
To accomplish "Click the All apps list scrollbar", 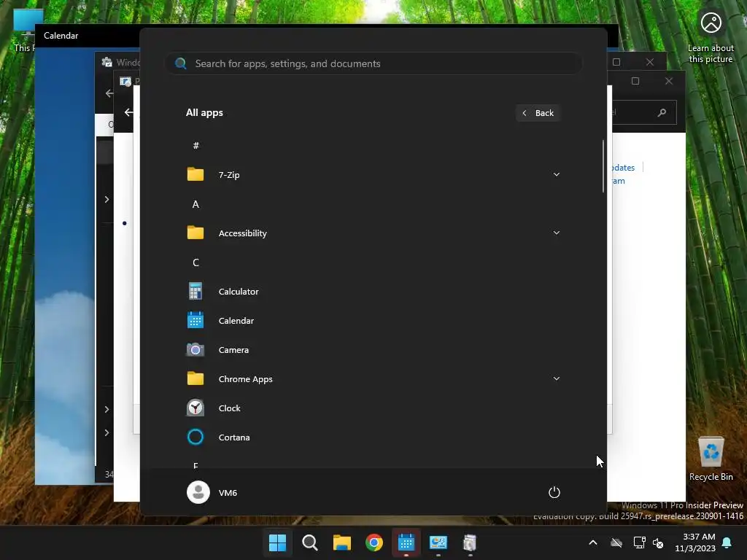I will pos(603,166).
